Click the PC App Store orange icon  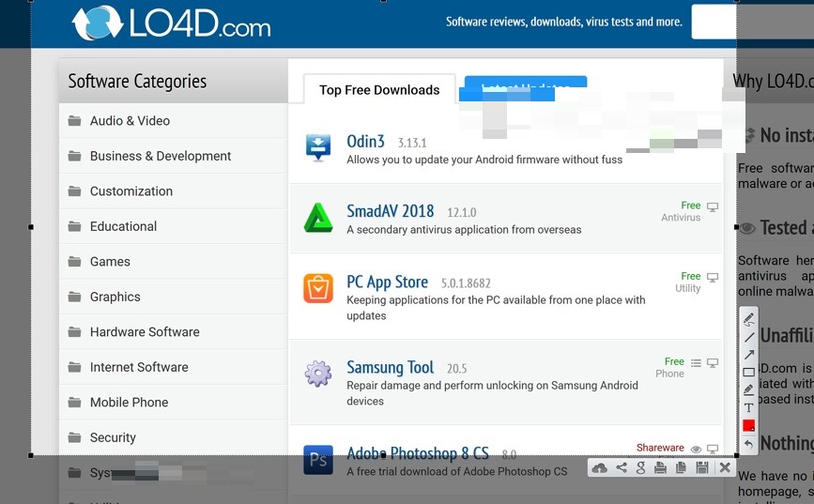coord(318,288)
